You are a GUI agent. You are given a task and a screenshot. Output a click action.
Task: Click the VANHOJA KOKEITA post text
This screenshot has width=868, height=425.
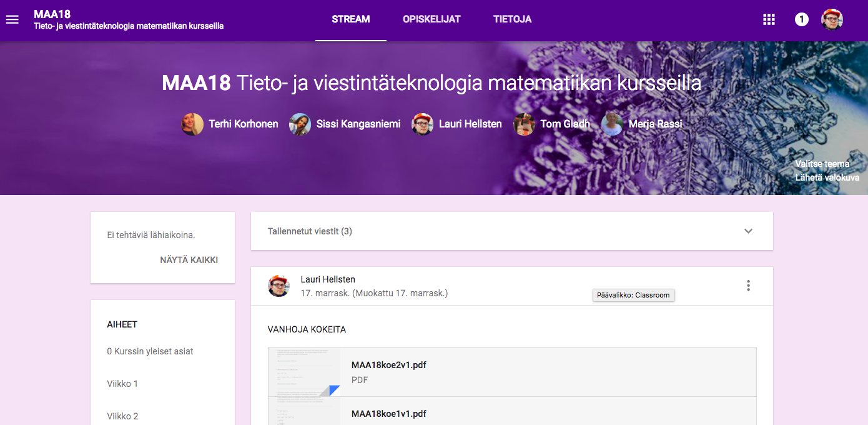tap(307, 329)
